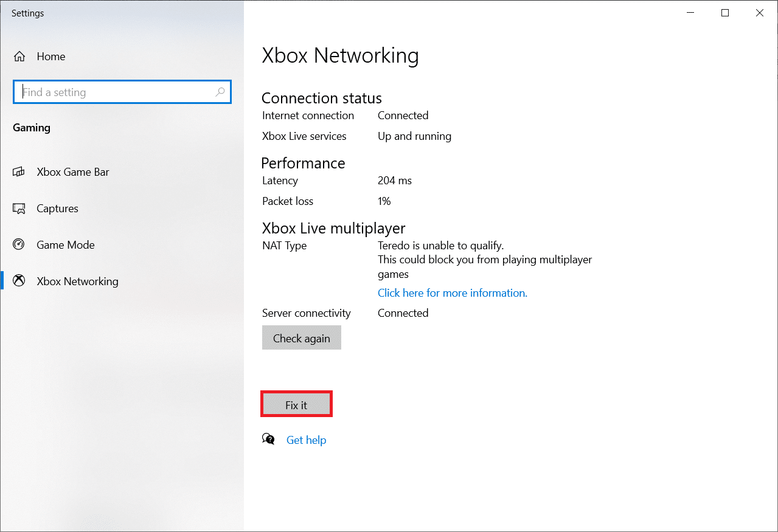Click the Xbox Live services label
Image resolution: width=778 pixels, height=532 pixels.
pyautogui.click(x=304, y=136)
